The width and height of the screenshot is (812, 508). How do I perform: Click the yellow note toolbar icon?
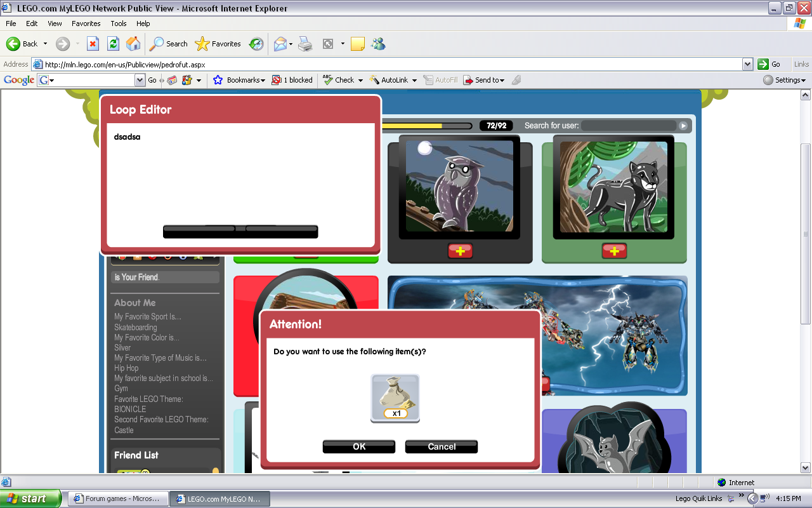[358, 44]
